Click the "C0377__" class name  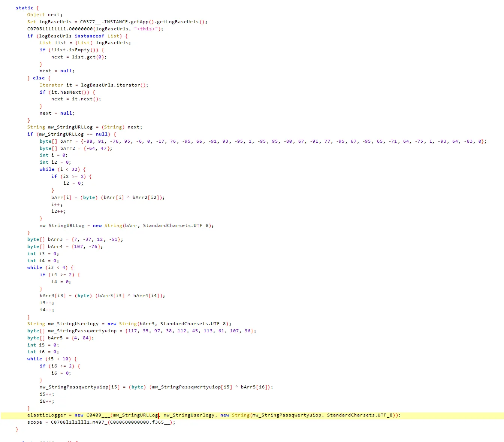point(90,22)
